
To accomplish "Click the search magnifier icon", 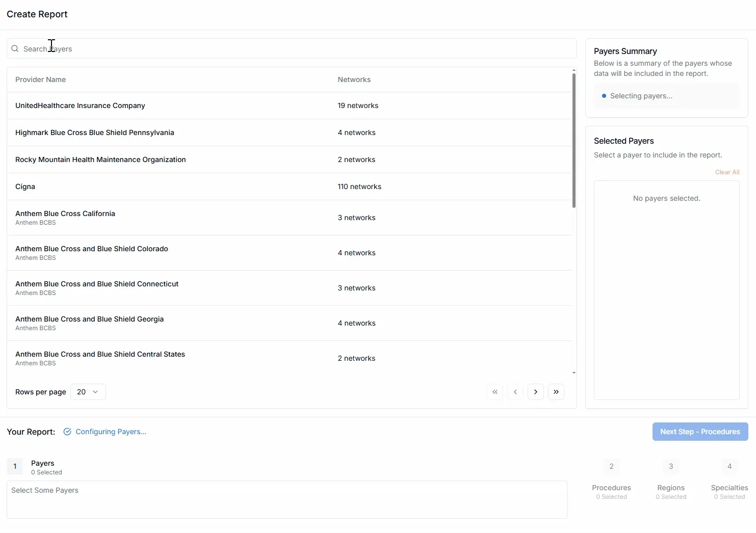I will [15, 49].
